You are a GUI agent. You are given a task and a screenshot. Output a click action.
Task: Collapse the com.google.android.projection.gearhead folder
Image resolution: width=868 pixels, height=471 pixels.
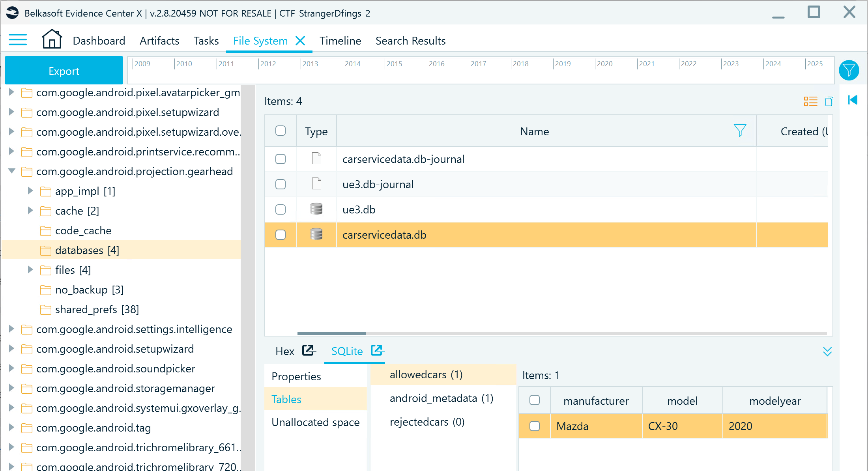tap(12, 171)
